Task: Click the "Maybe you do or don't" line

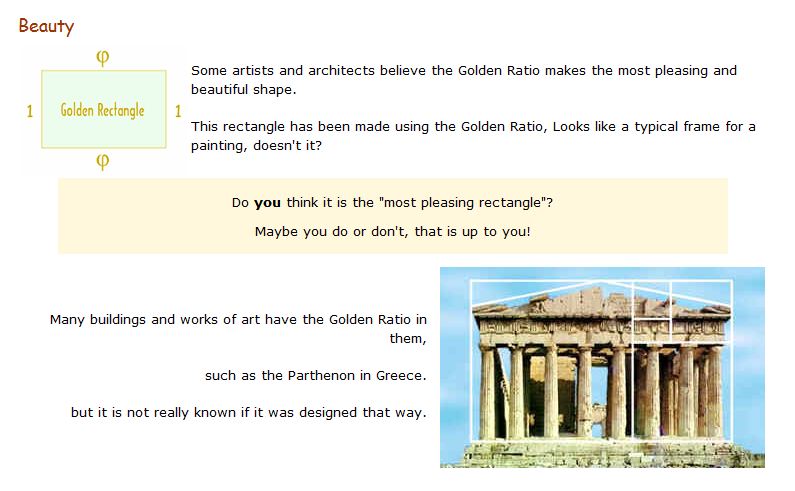Action: click(x=392, y=231)
